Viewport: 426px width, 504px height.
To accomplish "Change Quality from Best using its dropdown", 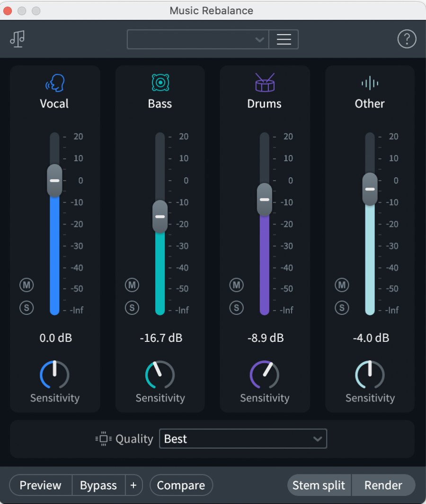I will 243,439.
